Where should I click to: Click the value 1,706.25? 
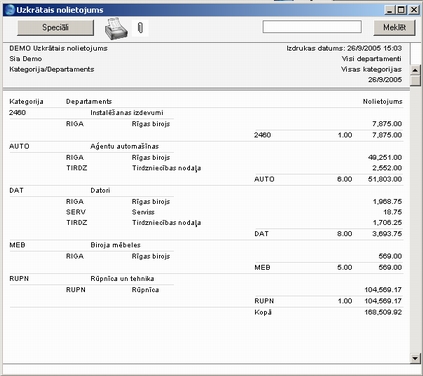[x=387, y=223]
